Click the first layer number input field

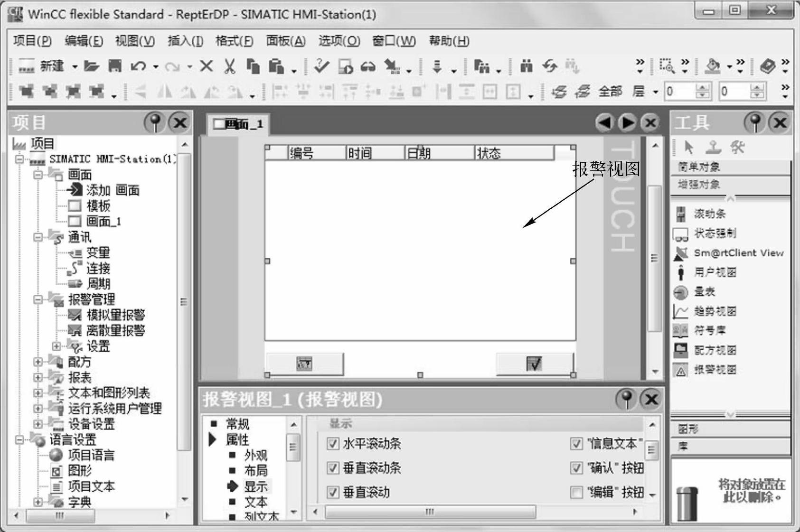pos(680,92)
